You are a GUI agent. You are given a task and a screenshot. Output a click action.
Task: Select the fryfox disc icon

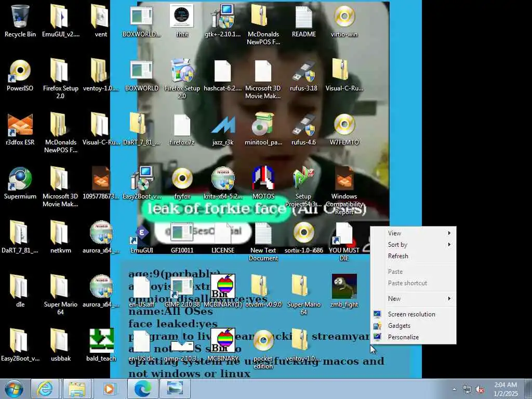coord(182,183)
